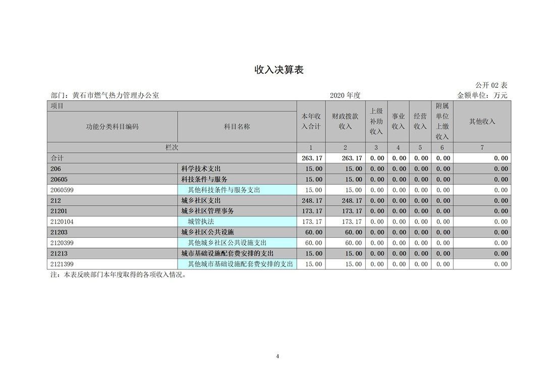Click the title 收入决算表
Image resolution: width=555 pixels, height=392 pixels.
[x=279, y=70]
